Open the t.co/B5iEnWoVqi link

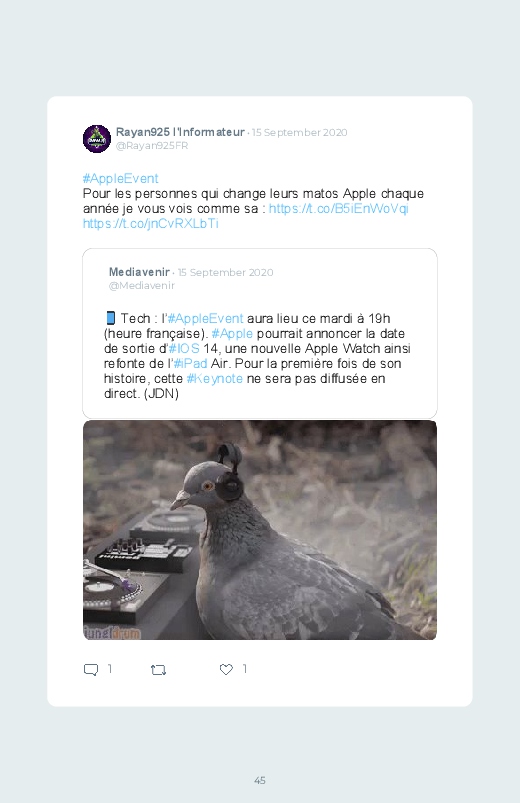click(339, 208)
